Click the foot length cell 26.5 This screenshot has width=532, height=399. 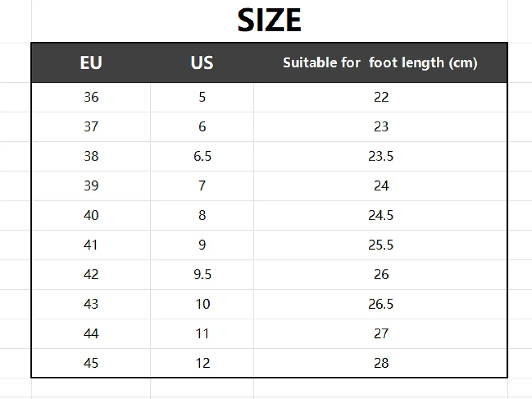coord(380,304)
